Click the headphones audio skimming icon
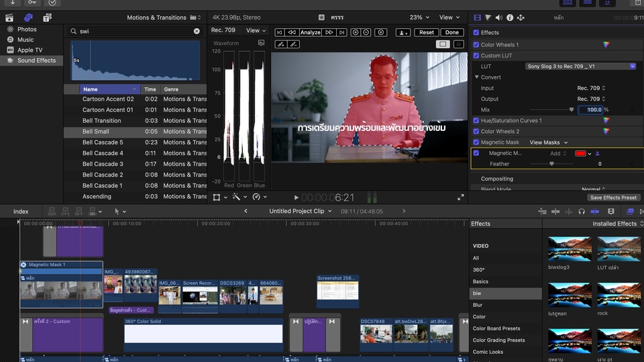644x362 pixels. pyautogui.click(x=582, y=211)
